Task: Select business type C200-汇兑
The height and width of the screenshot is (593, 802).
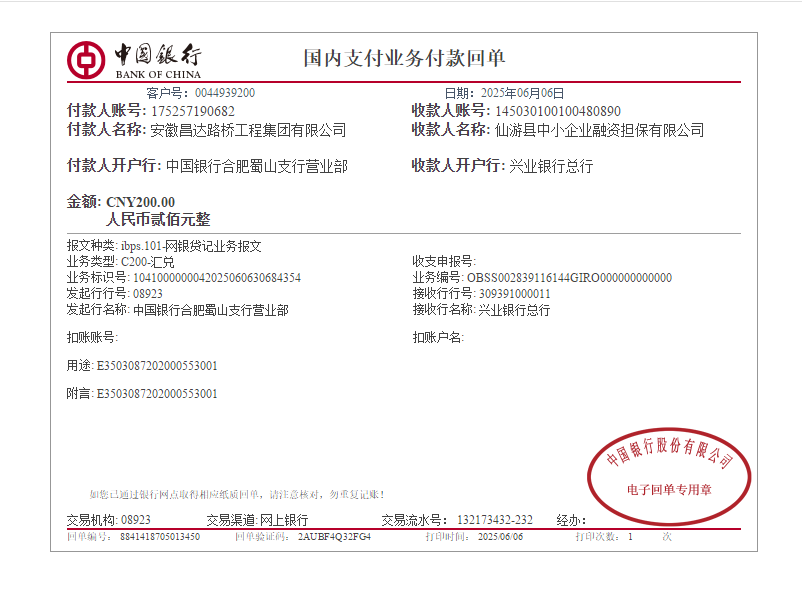Action: tap(147, 261)
